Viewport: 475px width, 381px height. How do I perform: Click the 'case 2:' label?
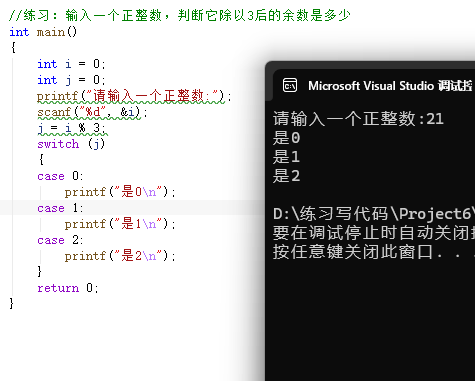(60, 240)
